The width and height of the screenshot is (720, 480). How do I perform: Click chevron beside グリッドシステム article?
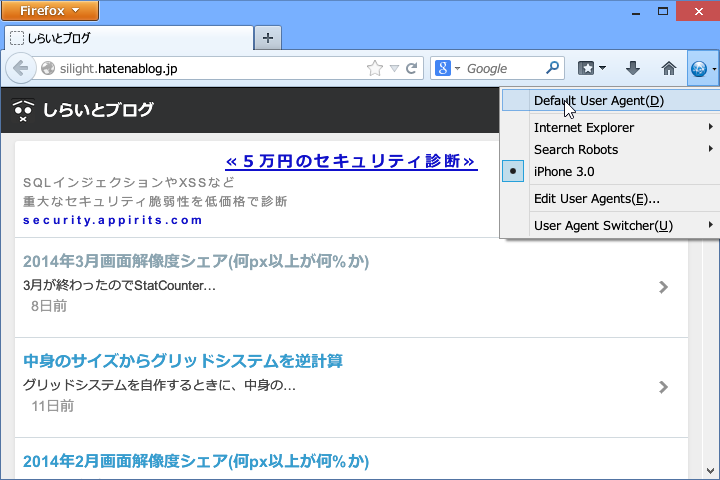(x=663, y=387)
